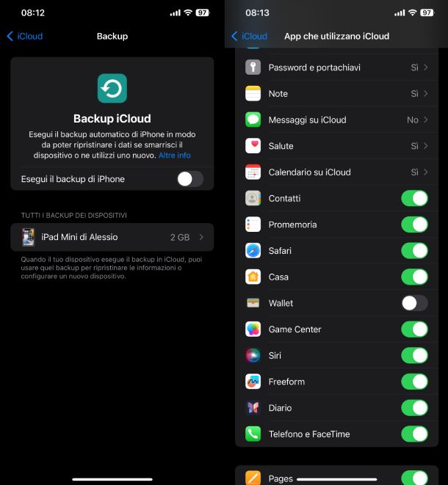Tap the Backup screen title

click(112, 36)
